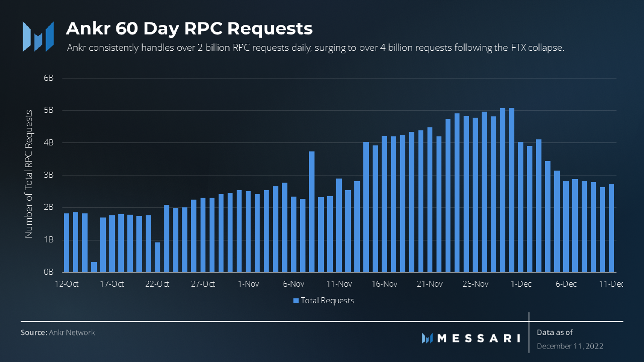Click the 16-Nov x-axis label

384,284
